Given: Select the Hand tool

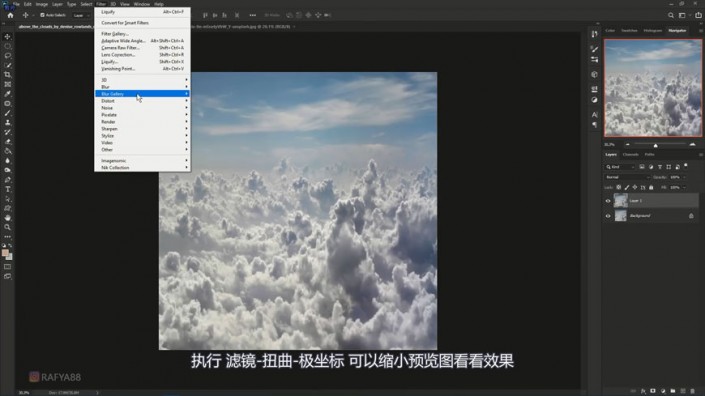Looking at the screenshot, I should click(7, 218).
